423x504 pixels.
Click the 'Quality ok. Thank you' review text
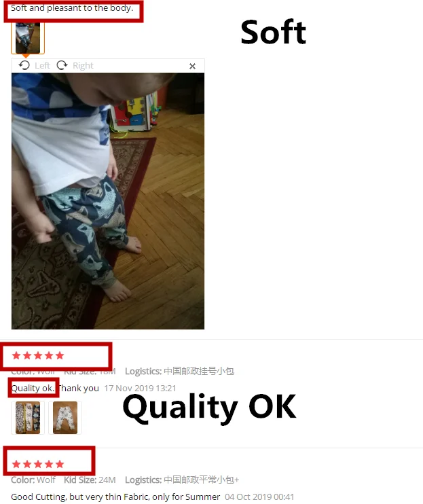pyautogui.click(x=55, y=389)
